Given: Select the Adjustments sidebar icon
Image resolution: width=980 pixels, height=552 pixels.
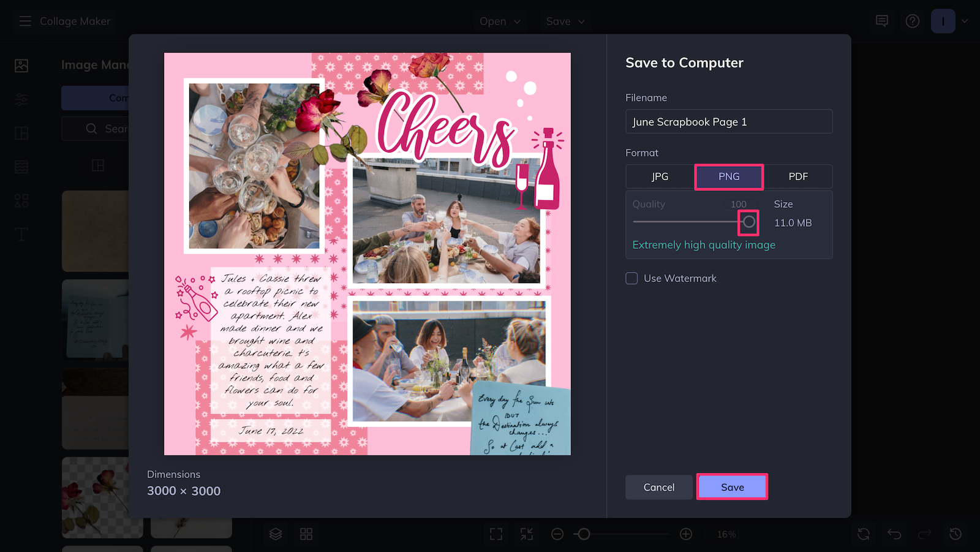Looking at the screenshot, I should coord(21,99).
